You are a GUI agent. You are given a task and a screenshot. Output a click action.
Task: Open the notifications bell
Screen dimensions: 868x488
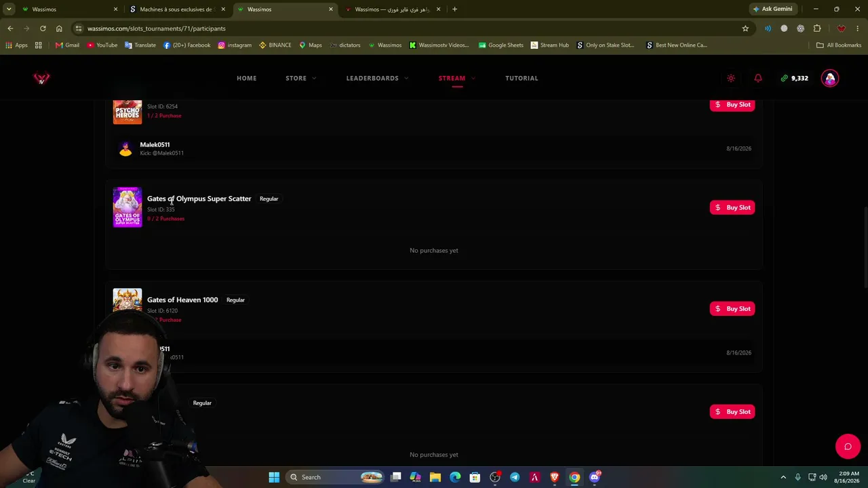point(758,78)
